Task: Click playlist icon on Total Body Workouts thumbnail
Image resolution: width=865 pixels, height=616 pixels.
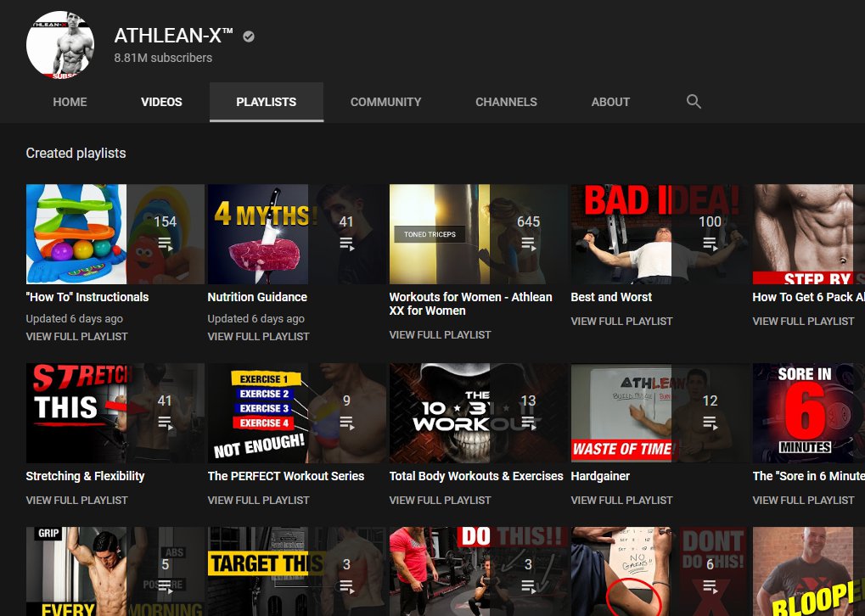Action: (x=528, y=423)
